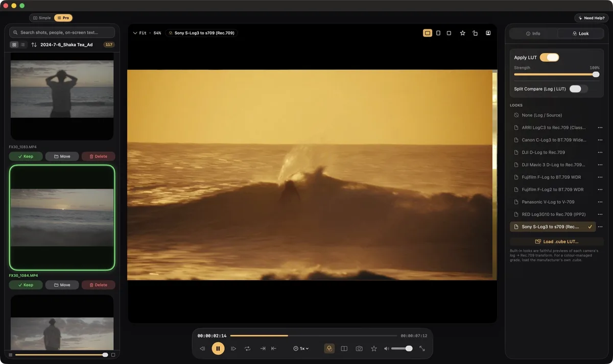Delete clip FX30_1084.MP4
The width and height of the screenshot is (613, 364).
[98, 285]
